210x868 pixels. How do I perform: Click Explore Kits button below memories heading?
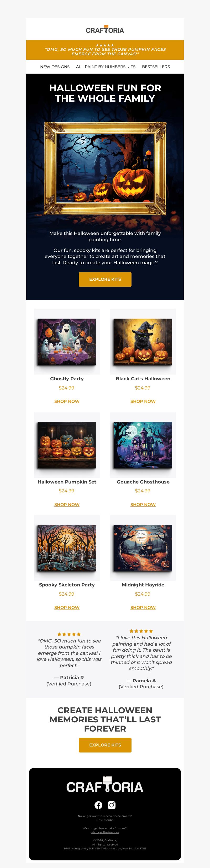[105, 745]
